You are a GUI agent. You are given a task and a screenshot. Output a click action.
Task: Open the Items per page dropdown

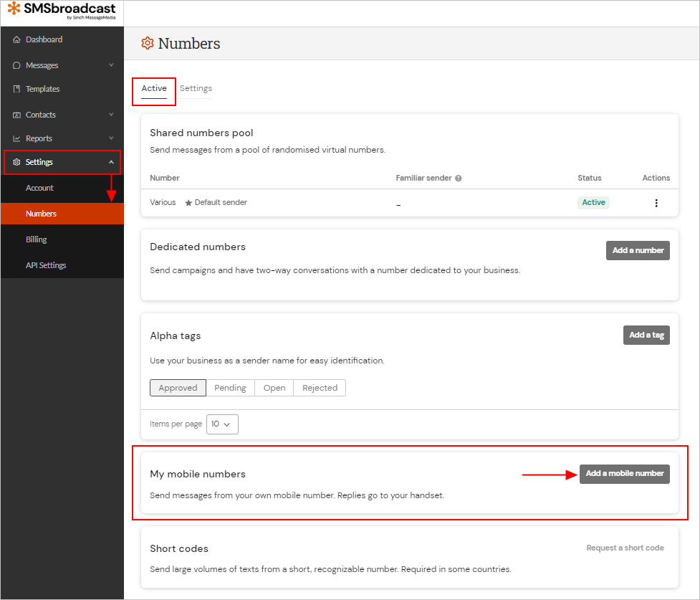coord(222,424)
